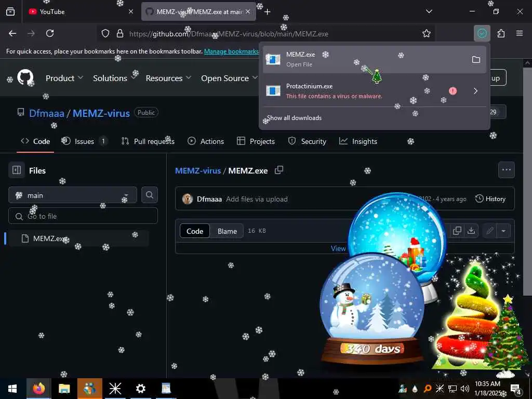Click the site security padlock icon
The height and width of the screenshot is (399, 532).
click(x=120, y=33)
